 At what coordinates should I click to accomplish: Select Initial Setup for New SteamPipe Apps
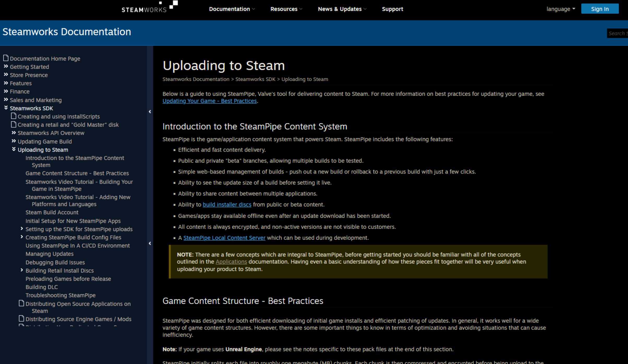73,221
